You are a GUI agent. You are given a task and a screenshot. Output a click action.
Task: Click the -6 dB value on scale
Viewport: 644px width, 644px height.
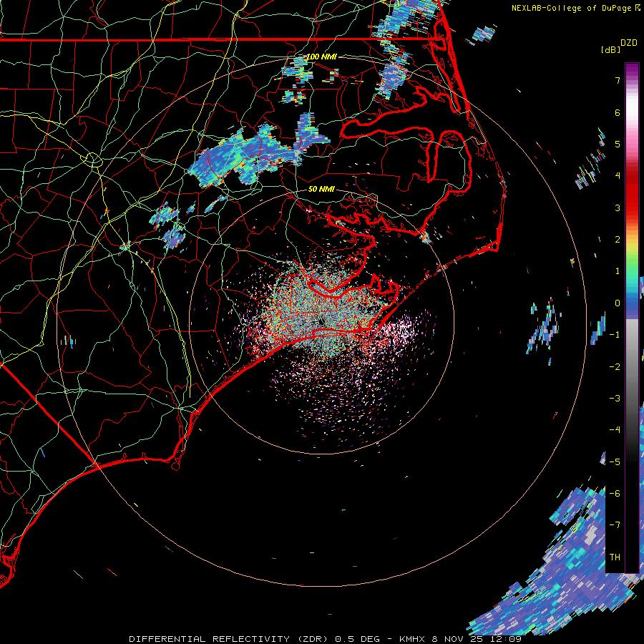[x=615, y=494]
